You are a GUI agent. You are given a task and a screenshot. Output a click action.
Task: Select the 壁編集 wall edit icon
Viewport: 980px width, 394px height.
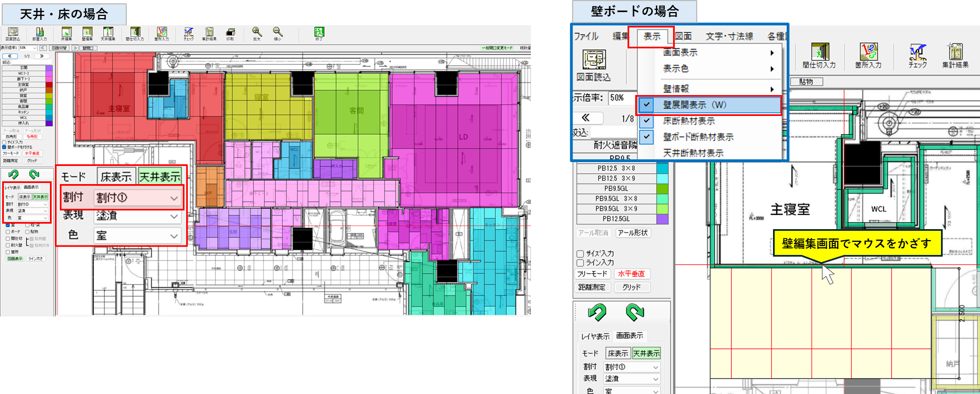tap(87, 34)
